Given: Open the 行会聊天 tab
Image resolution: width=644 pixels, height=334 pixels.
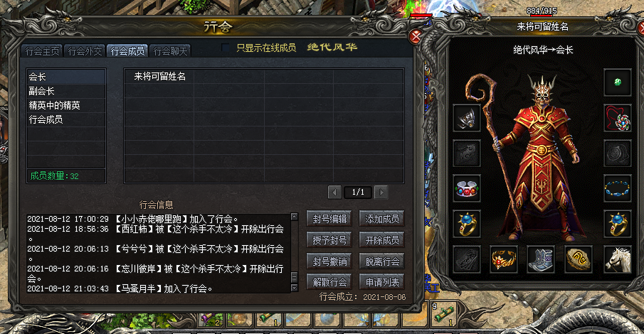Looking at the screenshot, I should pyautogui.click(x=170, y=51).
